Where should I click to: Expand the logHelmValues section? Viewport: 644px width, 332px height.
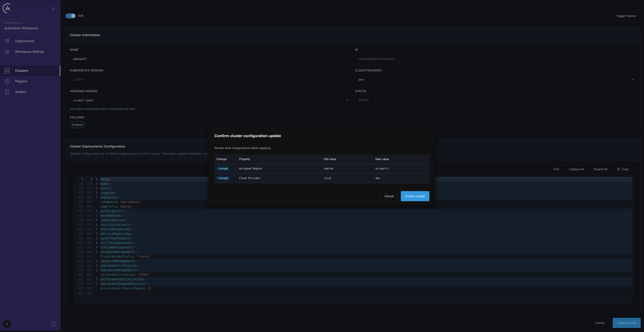point(97,220)
